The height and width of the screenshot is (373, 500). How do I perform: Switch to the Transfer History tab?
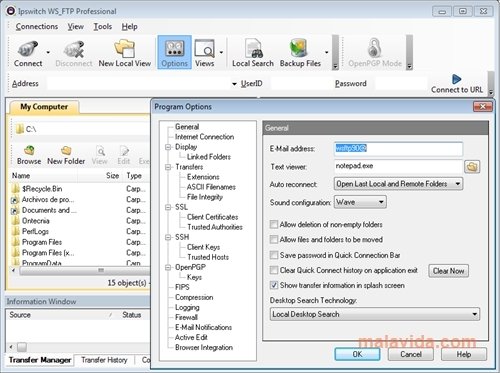[x=104, y=360]
